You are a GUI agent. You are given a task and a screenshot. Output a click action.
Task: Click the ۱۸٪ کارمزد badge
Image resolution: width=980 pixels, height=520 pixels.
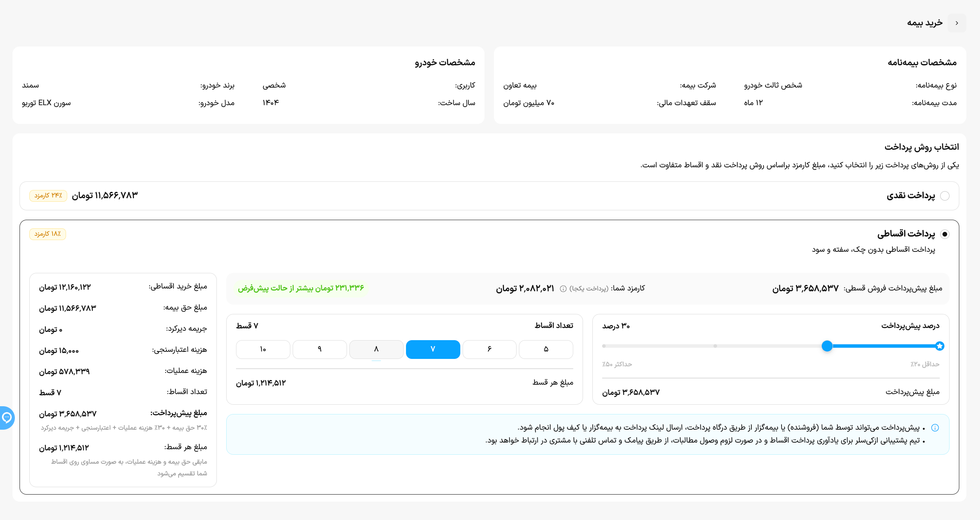(48, 234)
